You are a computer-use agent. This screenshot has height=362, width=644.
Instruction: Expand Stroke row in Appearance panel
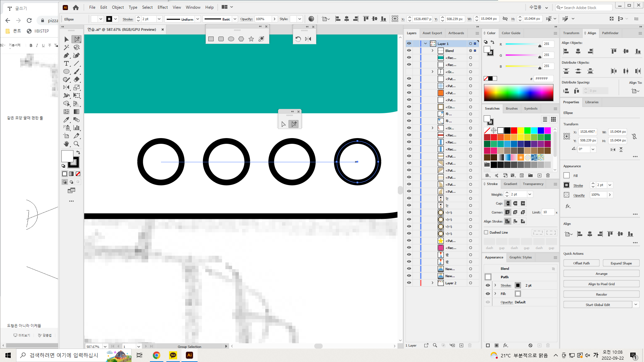(495, 285)
